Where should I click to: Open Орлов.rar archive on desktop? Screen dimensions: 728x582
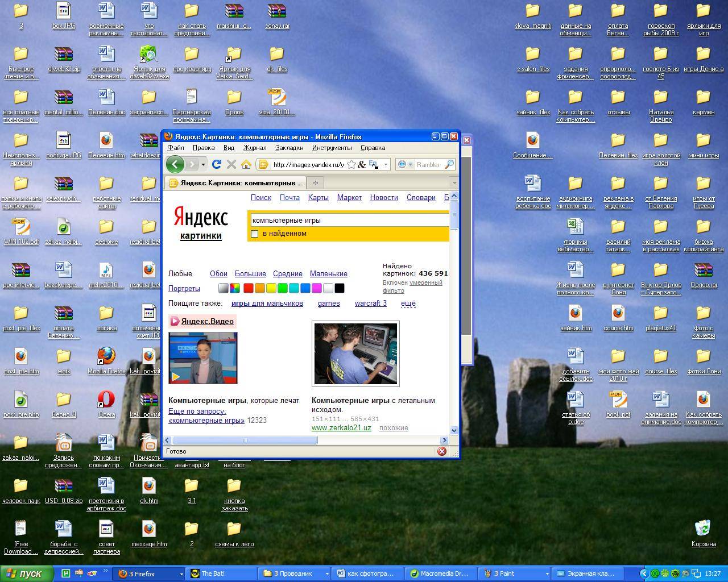pos(704,275)
